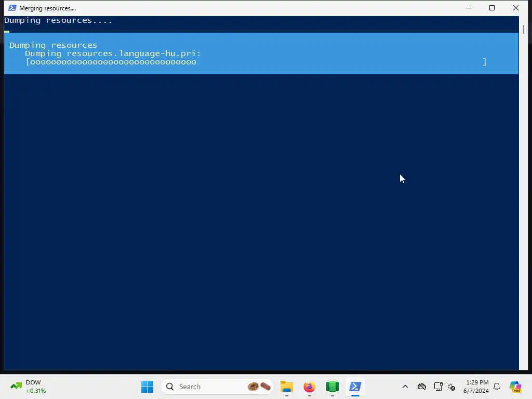Launch Firefox from the taskbar
This screenshot has width=532, height=399.
click(310, 387)
